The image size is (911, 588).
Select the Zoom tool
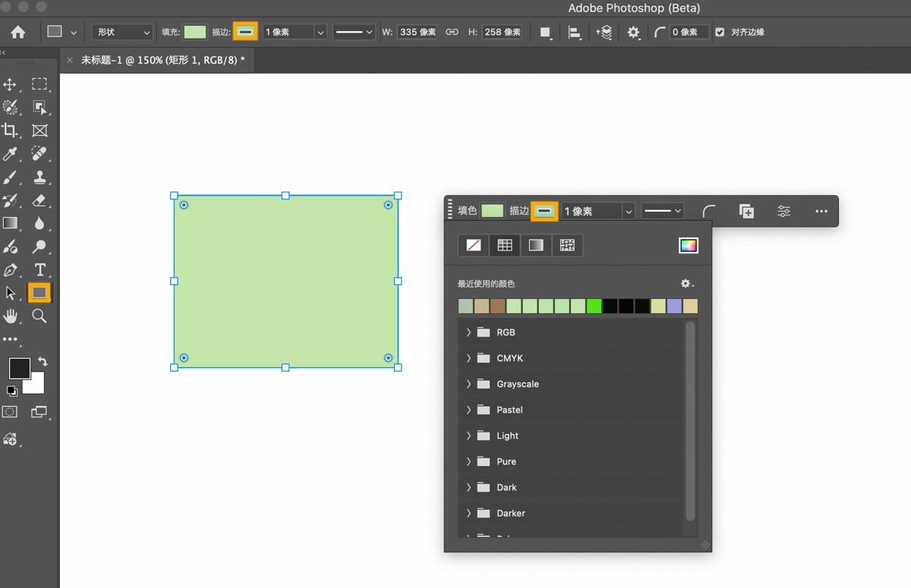(39, 316)
